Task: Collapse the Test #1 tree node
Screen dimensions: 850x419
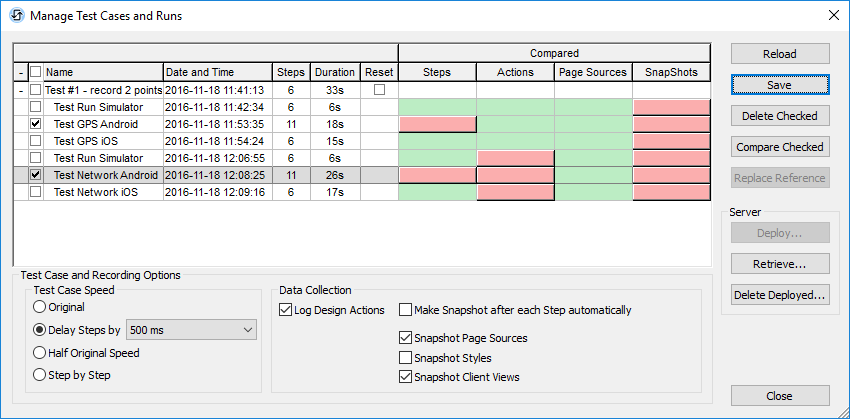Action: point(21,90)
